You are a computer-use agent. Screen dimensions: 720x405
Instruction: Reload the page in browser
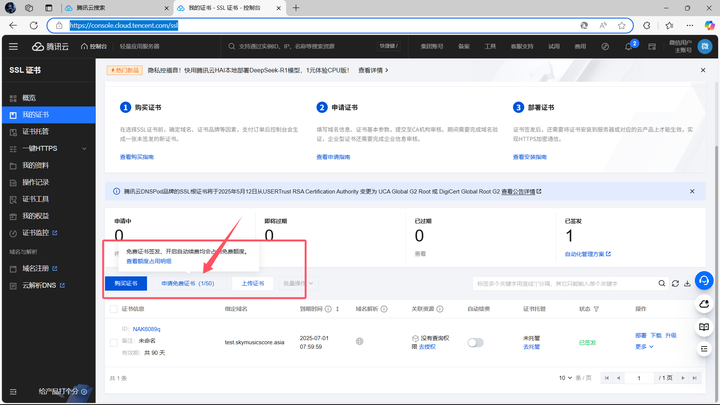coord(34,25)
